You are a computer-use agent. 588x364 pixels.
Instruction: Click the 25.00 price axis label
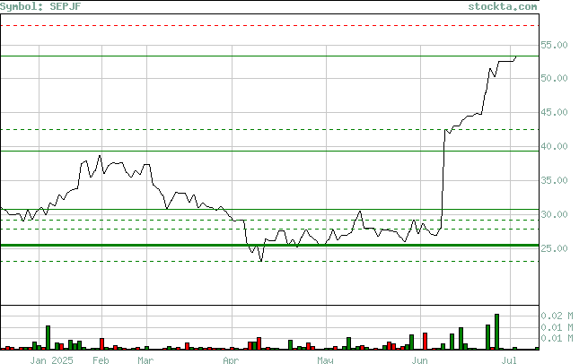click(x=554, y=248)
